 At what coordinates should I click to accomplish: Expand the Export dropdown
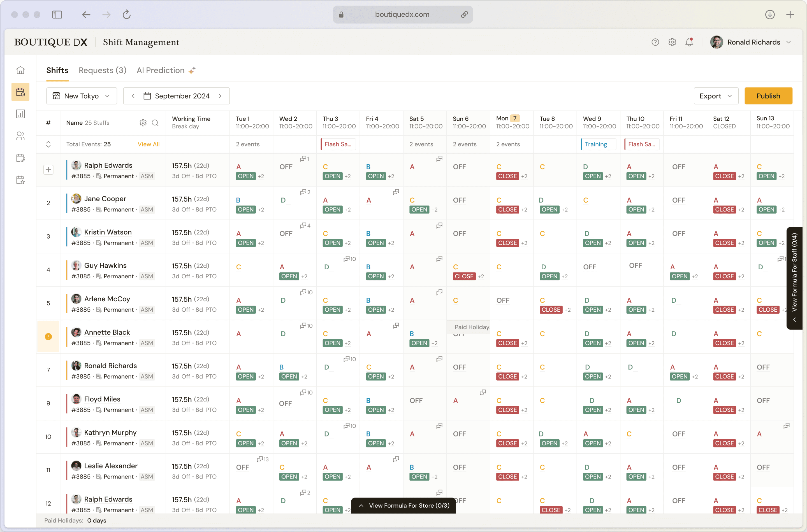(715, 96)
